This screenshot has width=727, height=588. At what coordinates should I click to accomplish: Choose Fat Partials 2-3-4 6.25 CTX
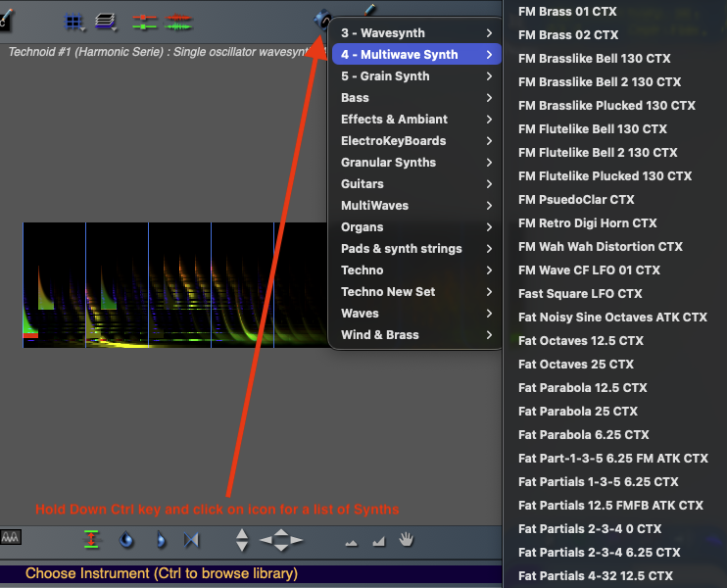[x=599, y=553]
